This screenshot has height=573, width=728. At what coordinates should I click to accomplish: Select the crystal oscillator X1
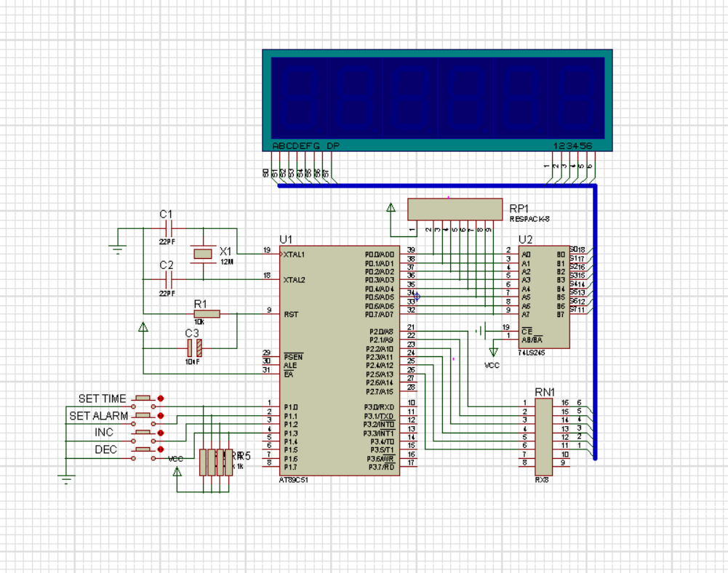pyautogui.click(x=203, y=254)
